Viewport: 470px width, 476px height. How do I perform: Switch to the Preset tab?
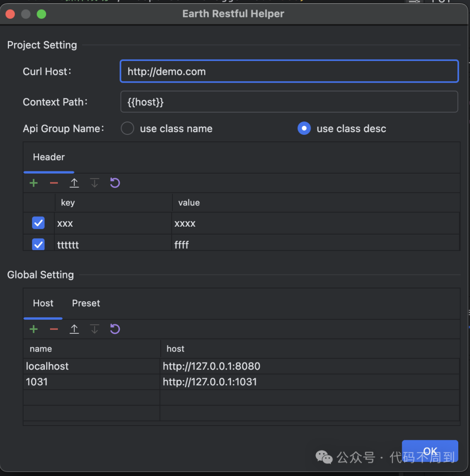tap(86, 303)
